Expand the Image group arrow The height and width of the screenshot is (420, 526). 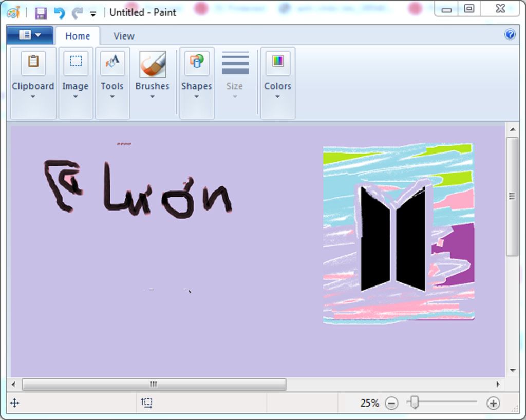pos(76,97)
